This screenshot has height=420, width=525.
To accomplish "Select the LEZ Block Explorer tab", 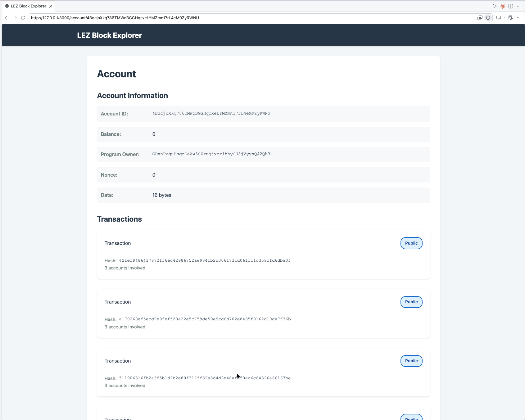I will tap(29, 6).
